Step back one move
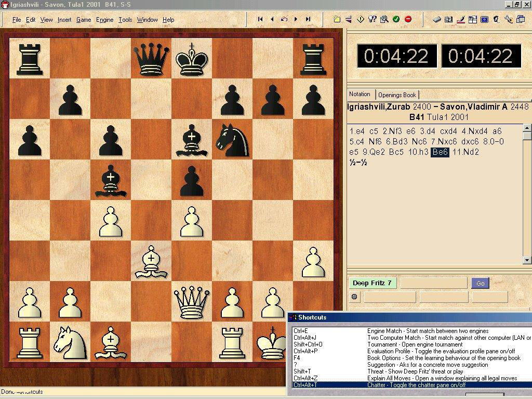Image resolution: width=532 pixels, height=399 pixels. [272, 19]
